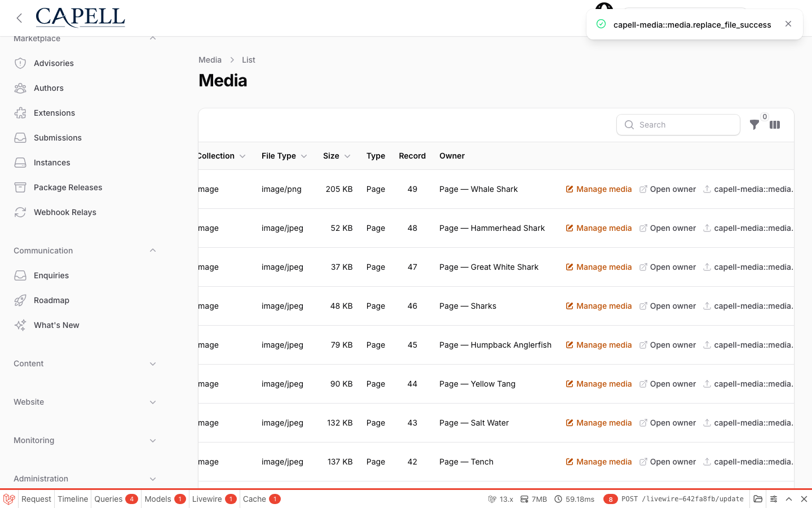
Task: Open Webhook Relays
Action: point(65,212)
